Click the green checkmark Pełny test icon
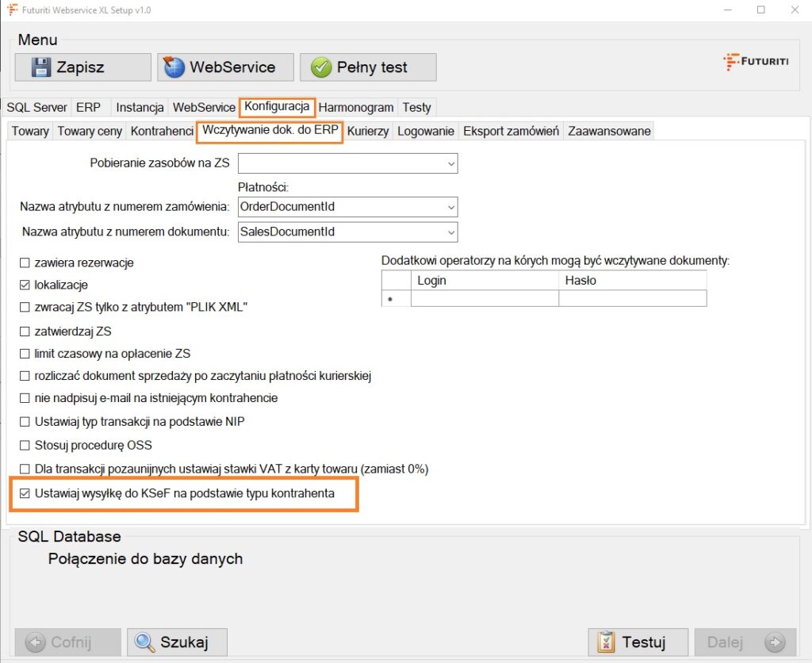 [320, 67]
